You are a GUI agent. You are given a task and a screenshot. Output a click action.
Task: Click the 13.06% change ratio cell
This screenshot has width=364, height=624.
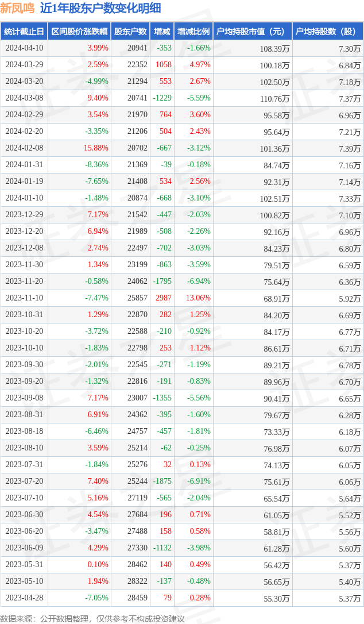coord(198,298)
